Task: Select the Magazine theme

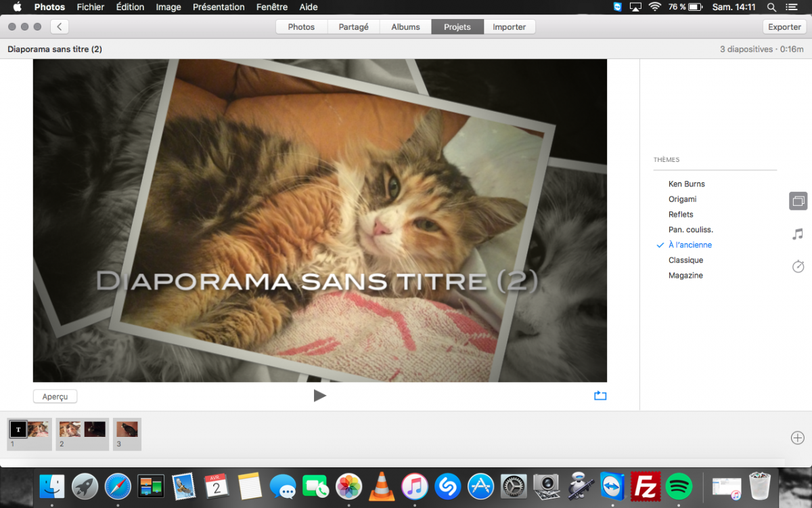Action: click(x=685, y=276)
